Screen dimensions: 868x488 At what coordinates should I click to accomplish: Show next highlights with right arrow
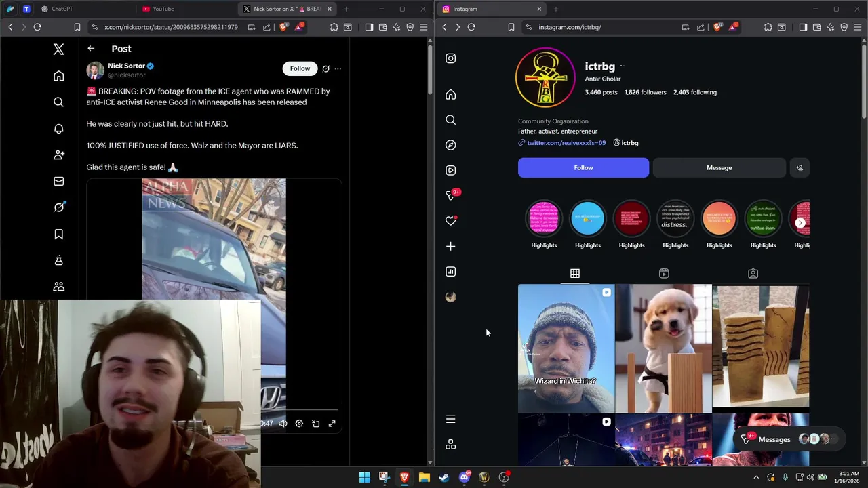pos(800,223)
